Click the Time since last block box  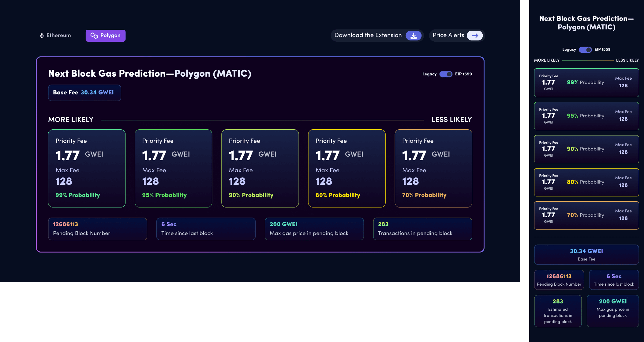206,229
